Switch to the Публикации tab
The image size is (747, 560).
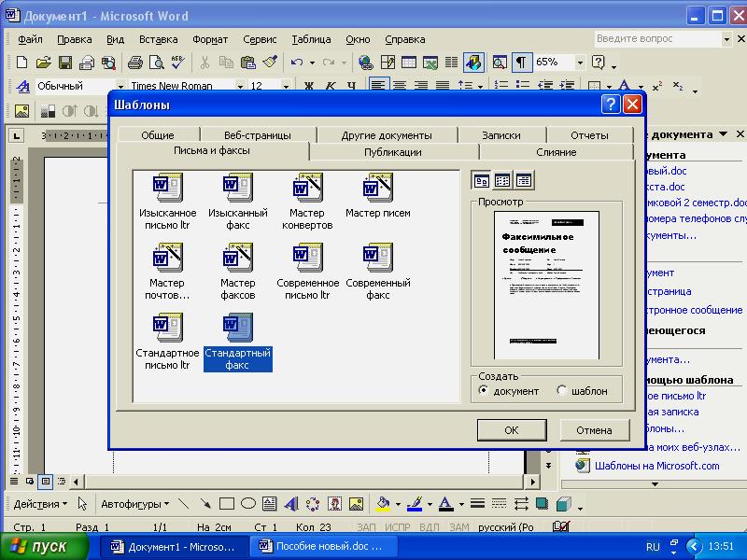pyautogui.click(x=393, y=152)
